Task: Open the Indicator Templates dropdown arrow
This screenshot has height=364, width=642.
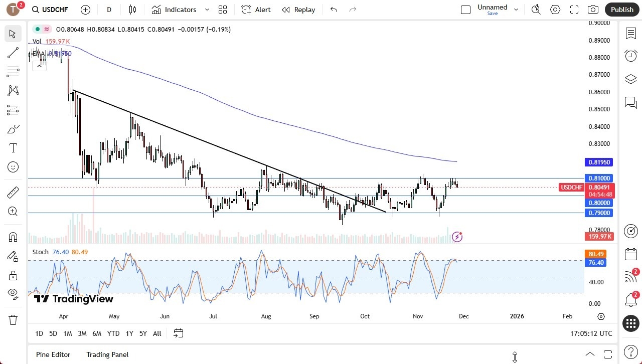Action: click(x=207, y=10)
